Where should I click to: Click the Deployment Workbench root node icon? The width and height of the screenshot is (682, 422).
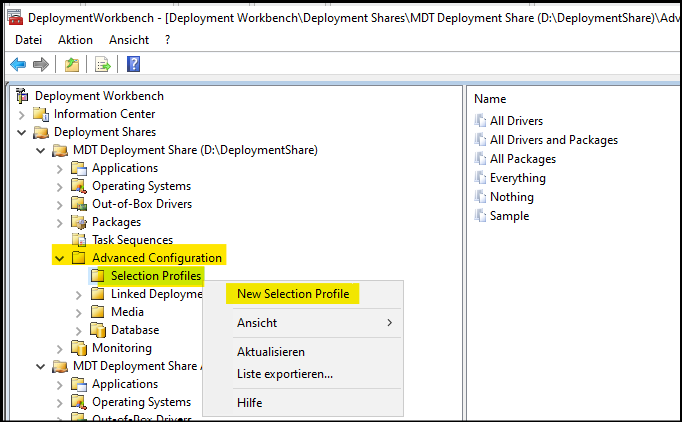22,96
